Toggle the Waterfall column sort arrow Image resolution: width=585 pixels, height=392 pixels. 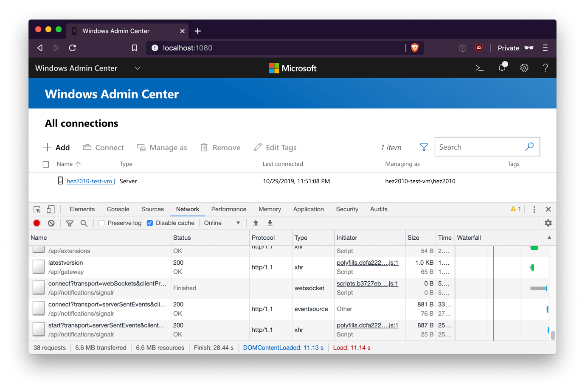549,238
